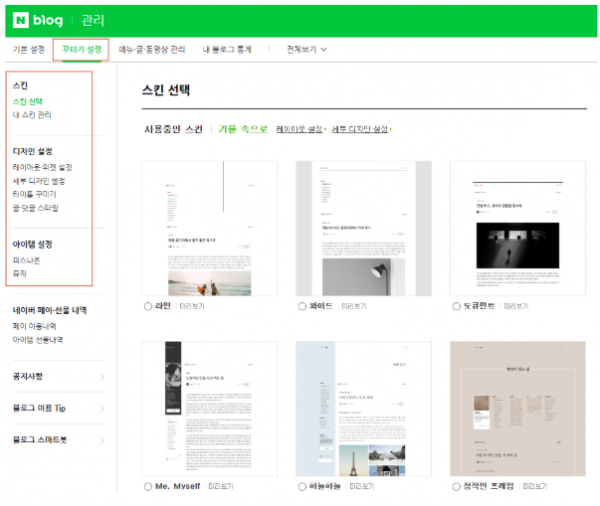The width and height of the screenshot is (600, 506).
Task: Select the 정적인 프레임 skin radio button
Action: point(456,486)
